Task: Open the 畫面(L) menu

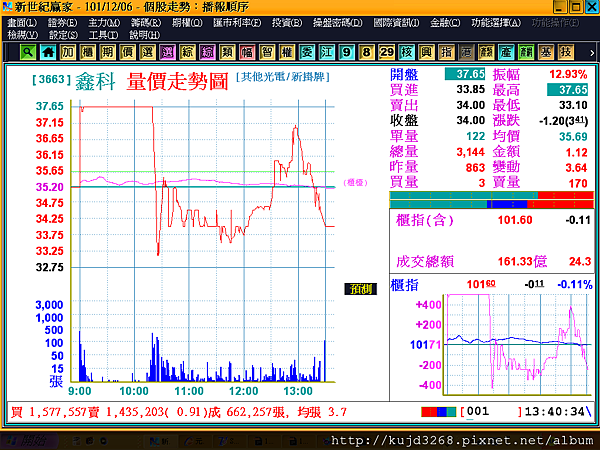Action: coord(22,23)
